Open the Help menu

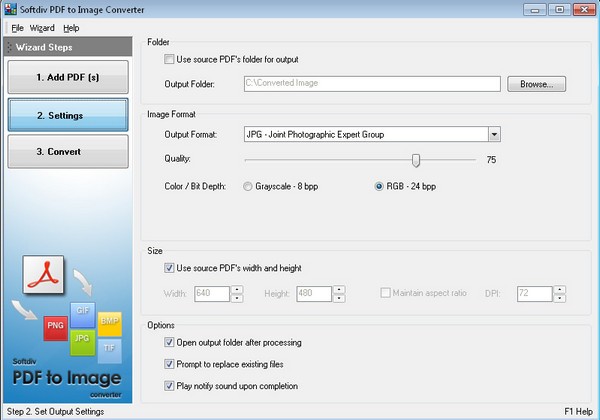(x=71, y=28)
